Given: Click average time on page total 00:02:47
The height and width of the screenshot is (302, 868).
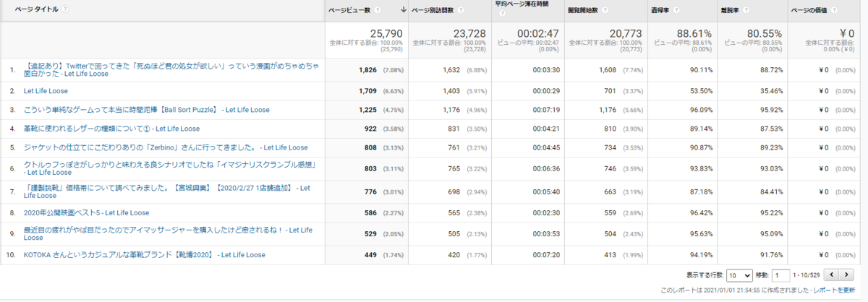Looking at the screenshot, I should [x=537, y=34].
